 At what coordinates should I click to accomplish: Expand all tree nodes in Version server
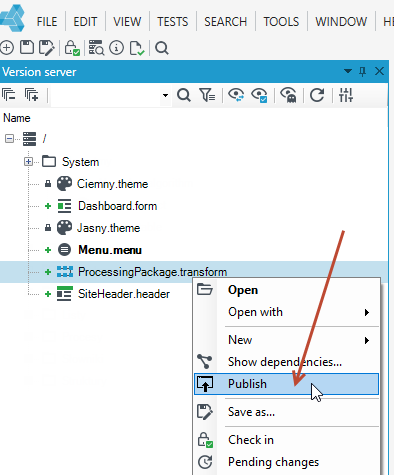pyautogui.click(x=32, y=95)
